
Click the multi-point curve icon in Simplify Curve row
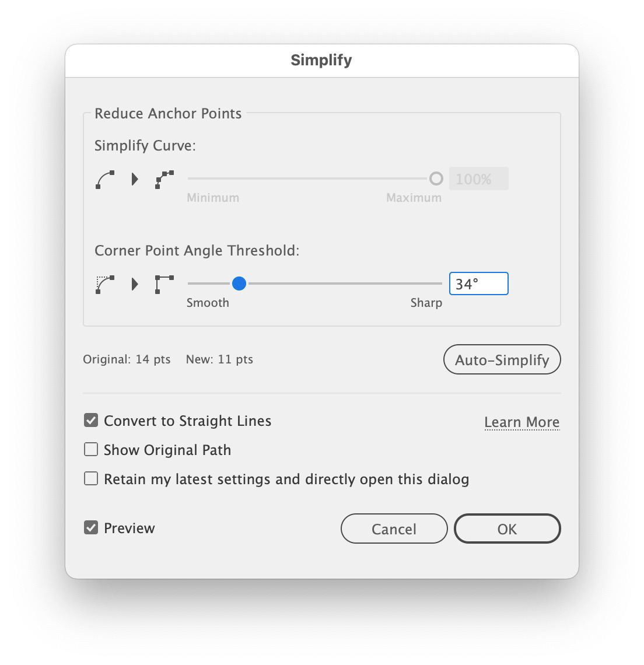click(x=164, y=180)
